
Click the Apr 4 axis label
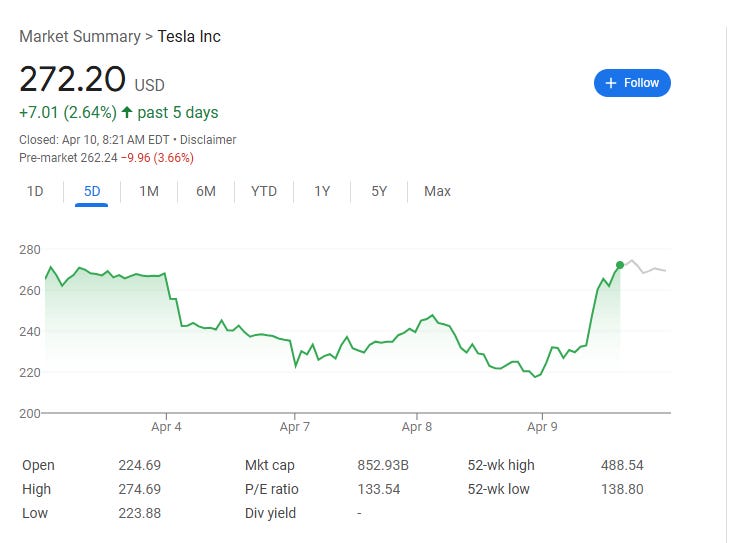[166, 427]
